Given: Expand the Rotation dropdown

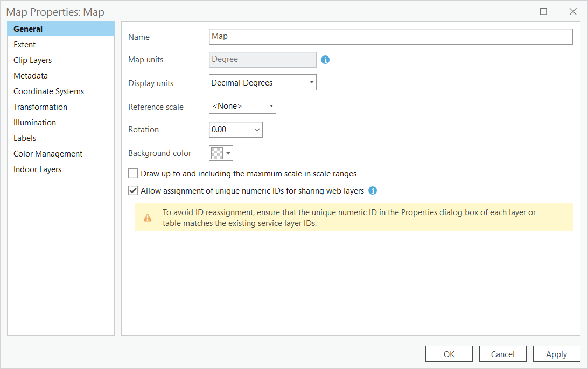Looking at the screenshot, I should point(257,130).
